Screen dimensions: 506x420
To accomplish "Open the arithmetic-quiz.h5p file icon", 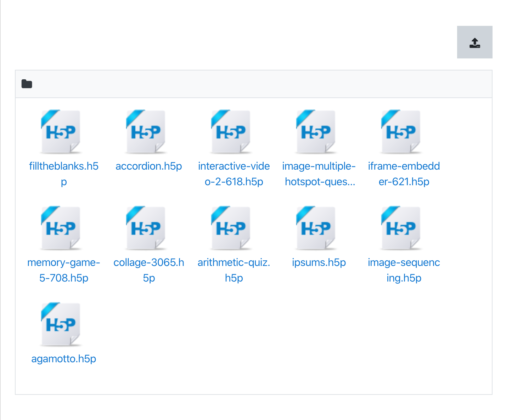I will tap(231, 228).
